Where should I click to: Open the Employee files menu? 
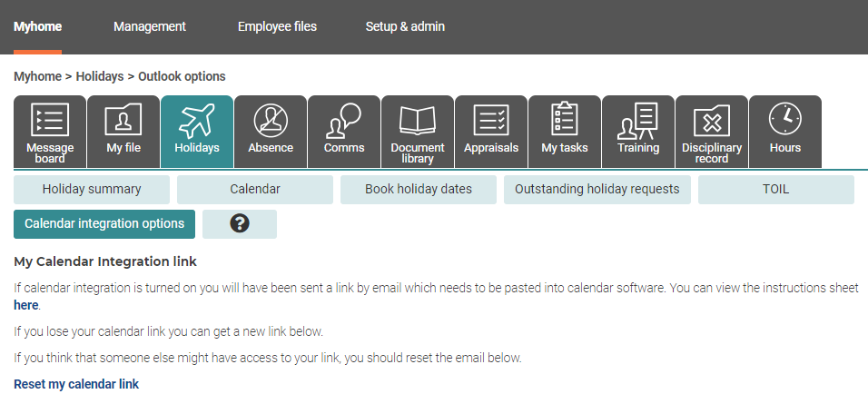[x=277, y=26]
